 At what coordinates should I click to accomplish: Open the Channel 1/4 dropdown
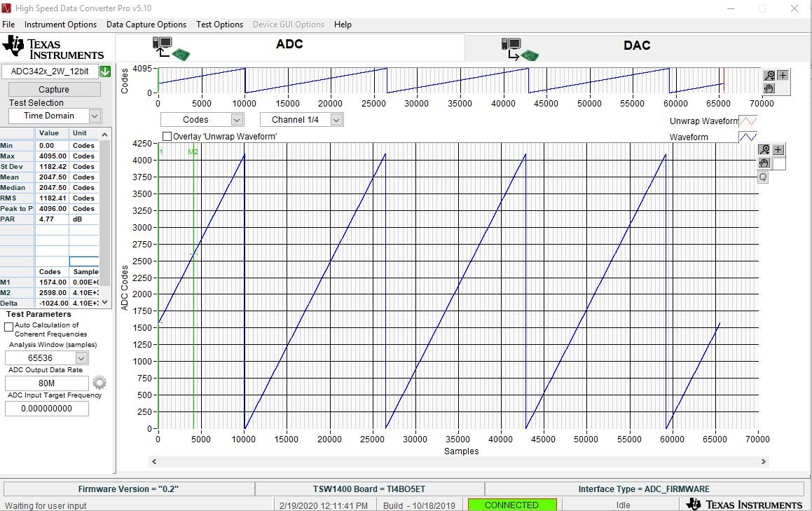336,120
